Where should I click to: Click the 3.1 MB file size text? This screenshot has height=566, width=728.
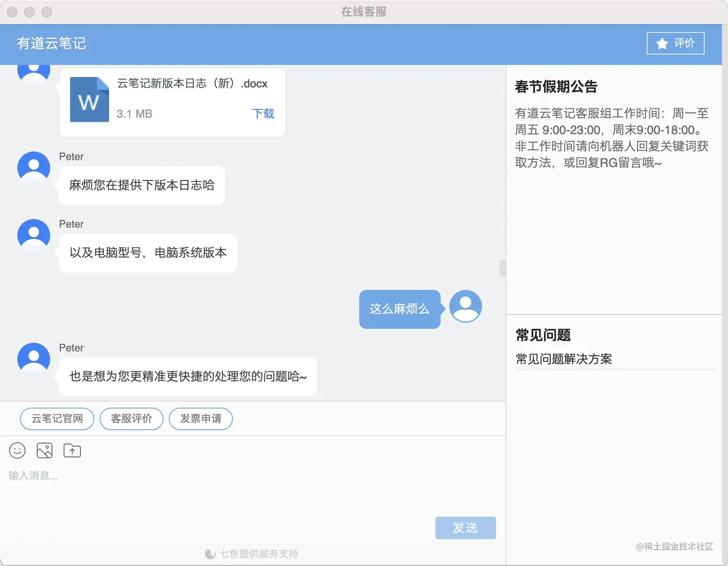[134, 114]
